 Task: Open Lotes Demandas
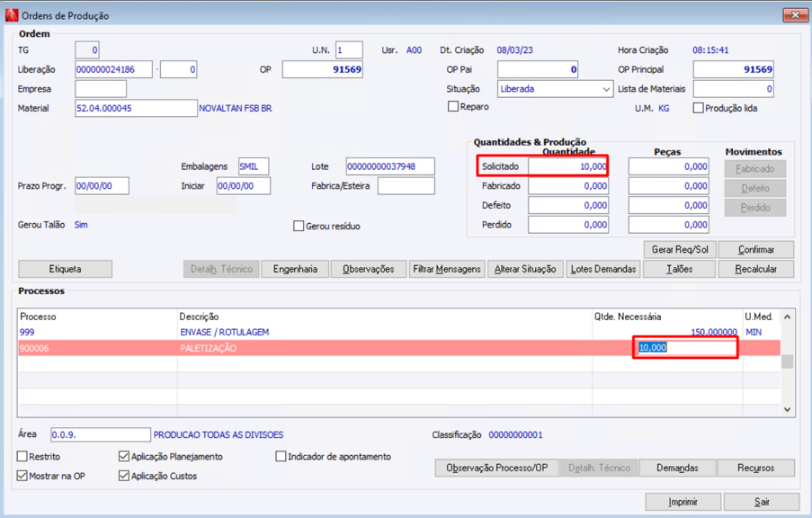tap(603, 269)
